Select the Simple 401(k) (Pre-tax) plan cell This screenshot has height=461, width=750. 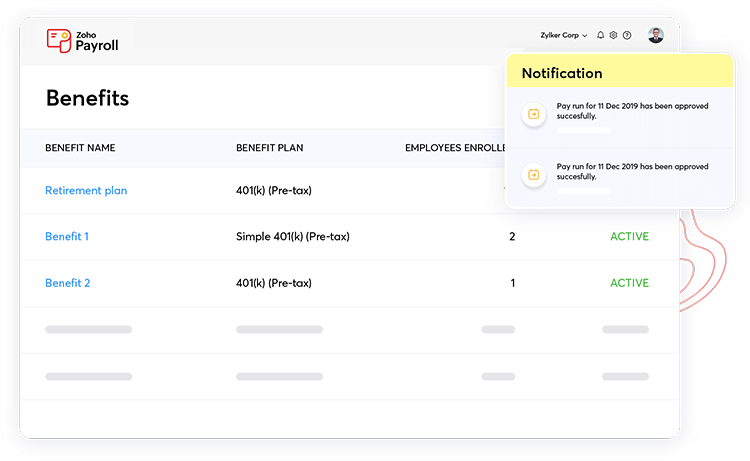tap(292, 237)
